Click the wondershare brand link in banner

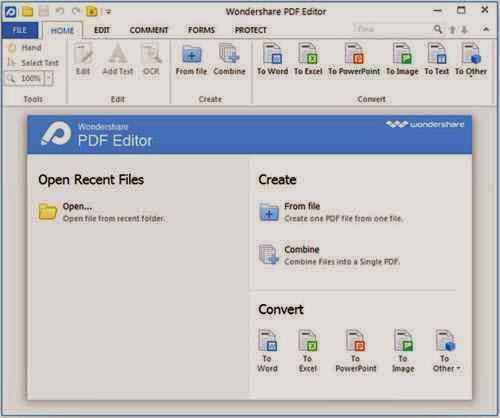pyautogui.click(x=425, y=124)
